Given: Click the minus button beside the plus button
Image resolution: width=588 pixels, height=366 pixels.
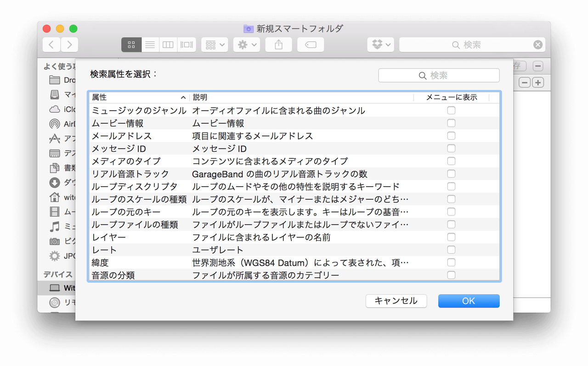Looking at the screenshot, I should coord(525,83).
